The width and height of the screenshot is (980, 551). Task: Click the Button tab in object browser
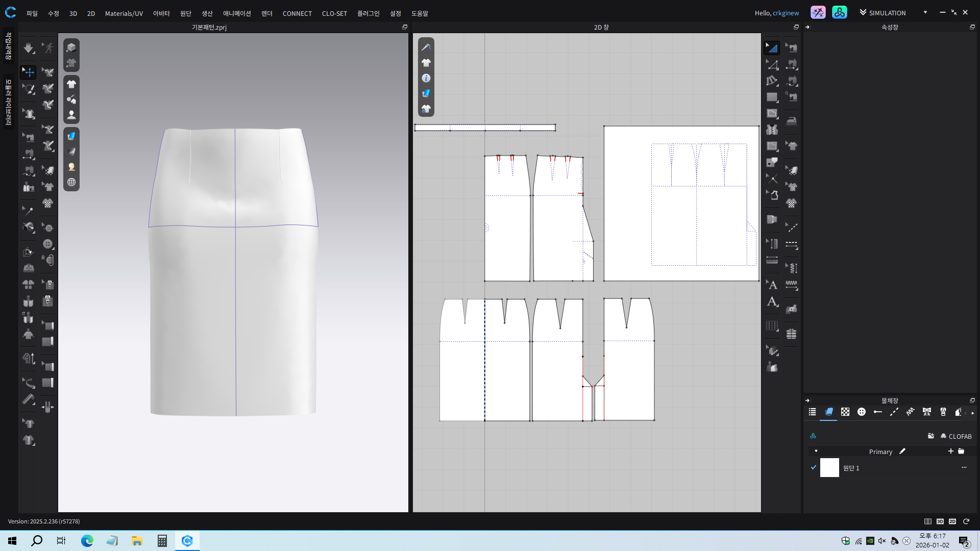(x=862, y=412)
